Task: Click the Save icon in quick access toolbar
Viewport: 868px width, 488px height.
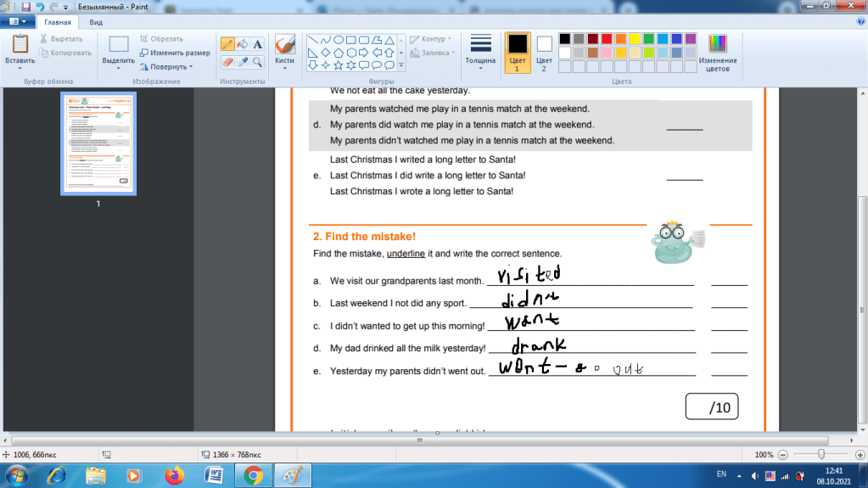Action: click(25, 6)
